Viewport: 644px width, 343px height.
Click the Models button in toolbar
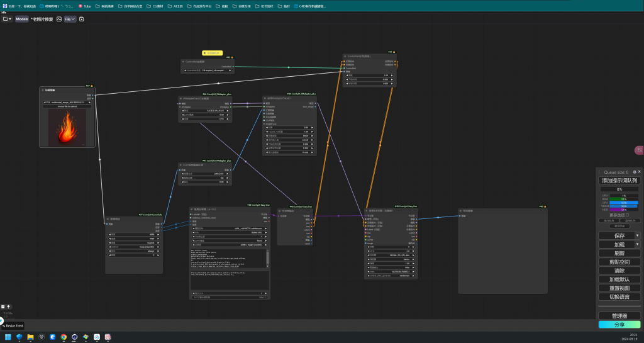[x=22, y=19]
